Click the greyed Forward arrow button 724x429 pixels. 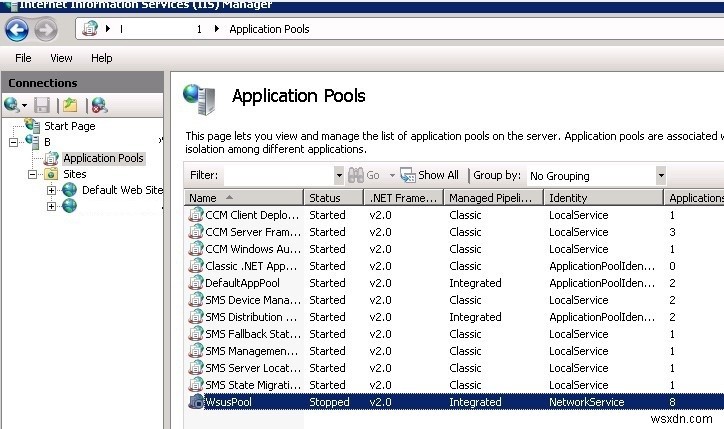pos(46,30)
